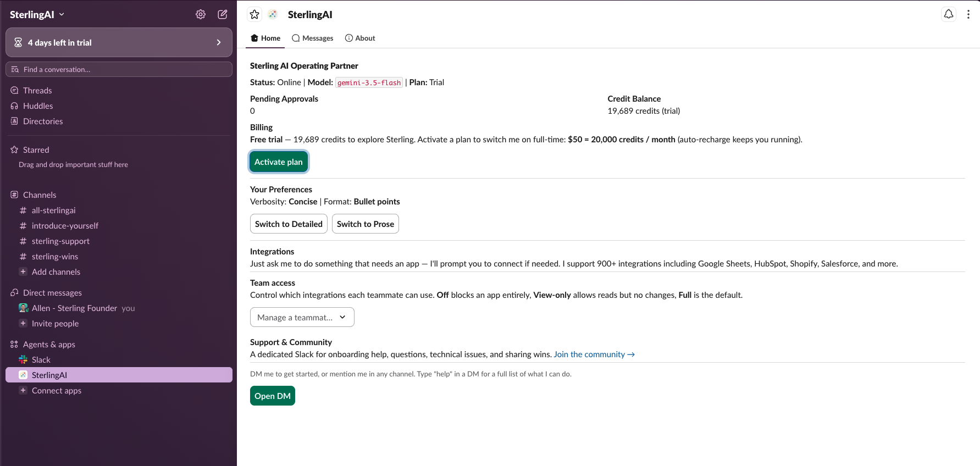Click the Integrations heading
This screenshot has width=980, height=466.
click(272, 251)
